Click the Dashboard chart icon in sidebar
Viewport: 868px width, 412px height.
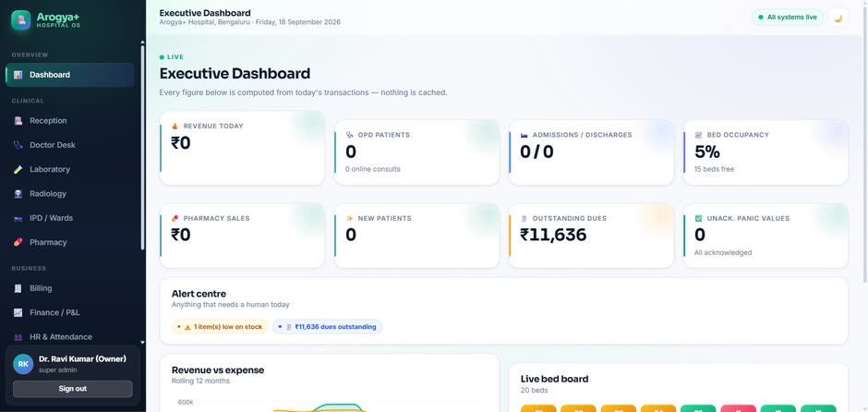18,75
